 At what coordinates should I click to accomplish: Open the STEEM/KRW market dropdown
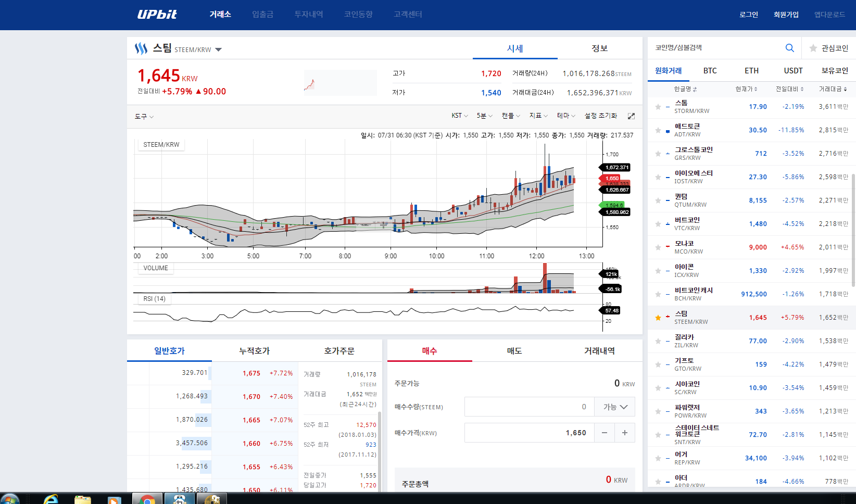[x=218, y=50]
